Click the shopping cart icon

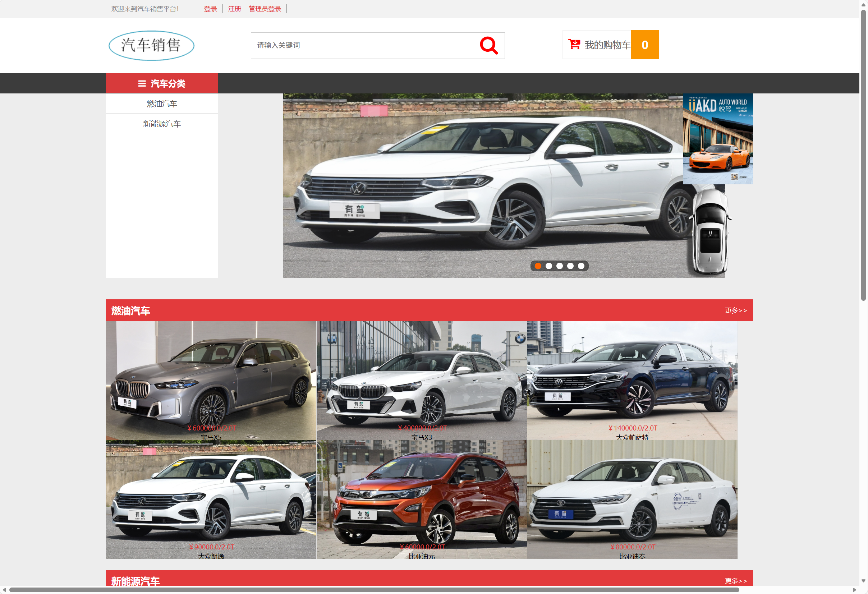click(574, 45)
